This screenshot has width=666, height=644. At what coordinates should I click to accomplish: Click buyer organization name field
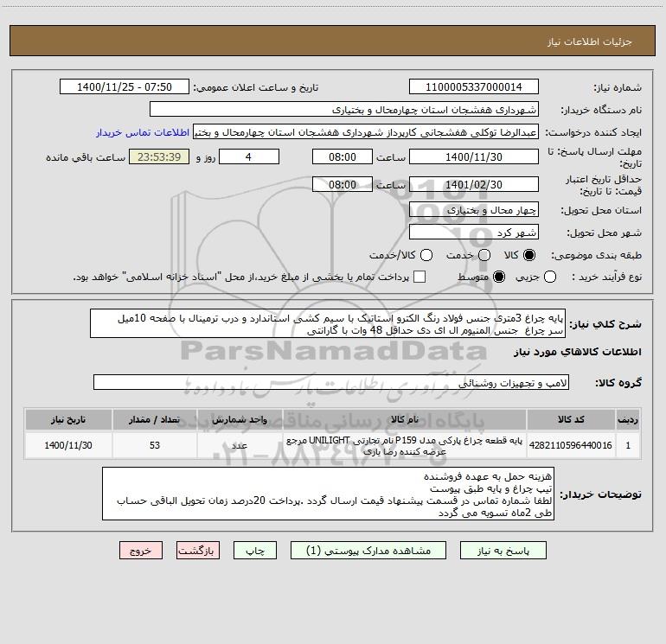[x=344, y=109]
